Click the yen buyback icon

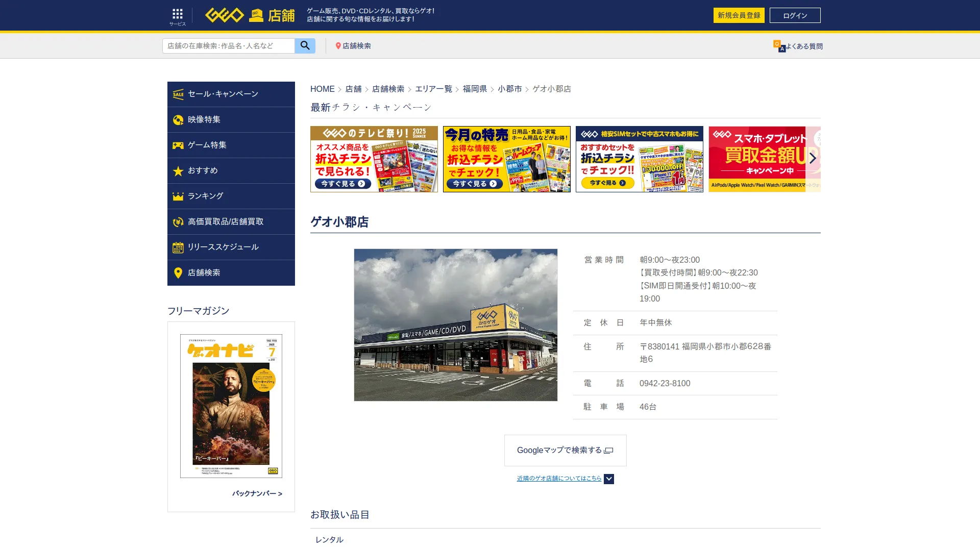click(x=178, y=222)
